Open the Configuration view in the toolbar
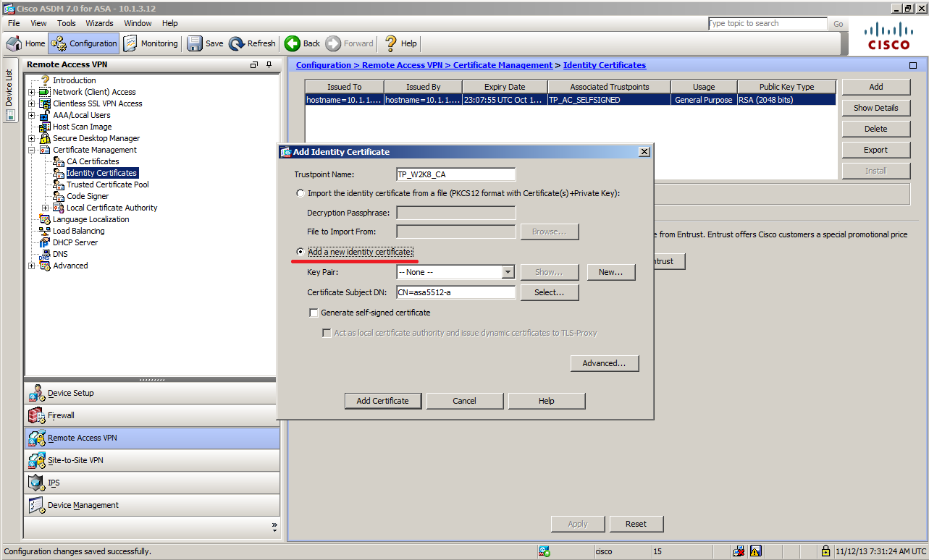The height and width of the screenshot is (560, 929). 83,43
